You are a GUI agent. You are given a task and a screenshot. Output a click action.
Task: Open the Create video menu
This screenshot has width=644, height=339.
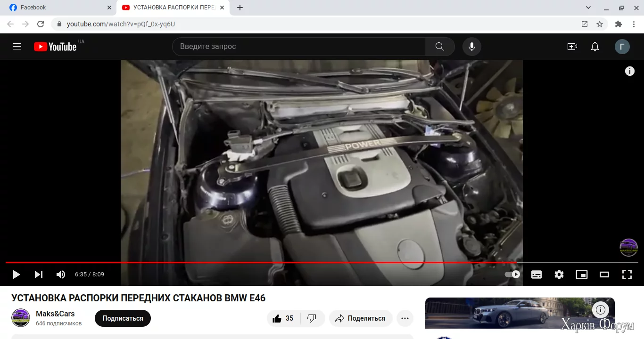click(x=572, y=46)
